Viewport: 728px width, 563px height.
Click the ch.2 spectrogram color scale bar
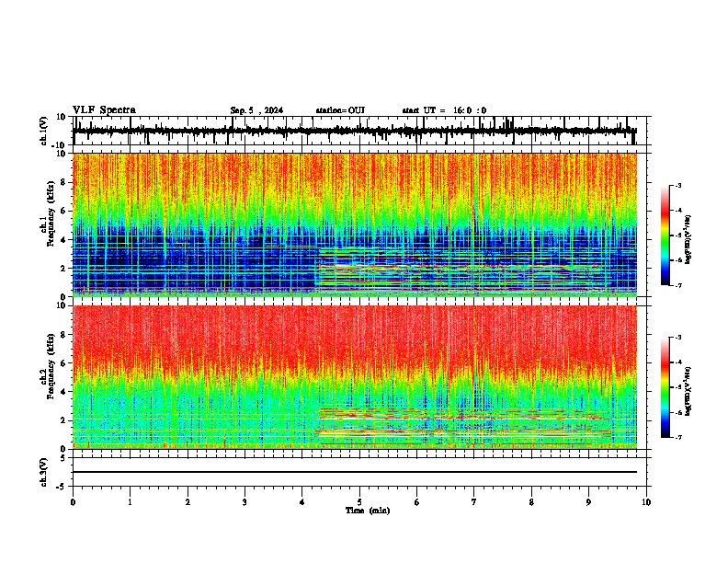[665, 387]
